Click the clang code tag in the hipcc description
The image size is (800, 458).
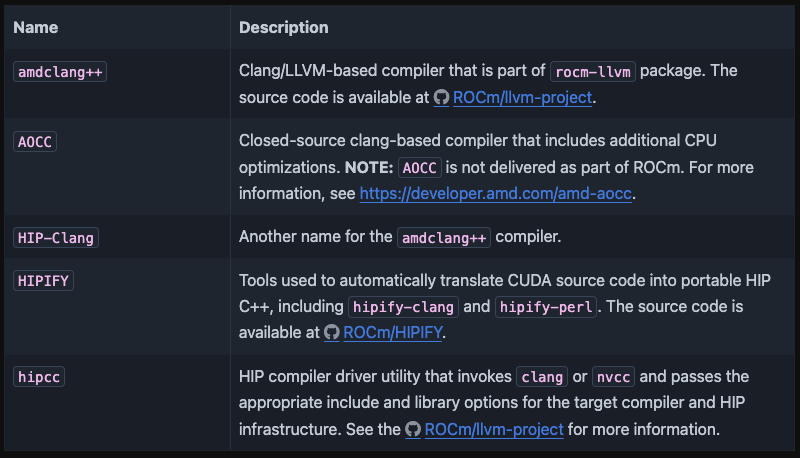pos(543,377)
